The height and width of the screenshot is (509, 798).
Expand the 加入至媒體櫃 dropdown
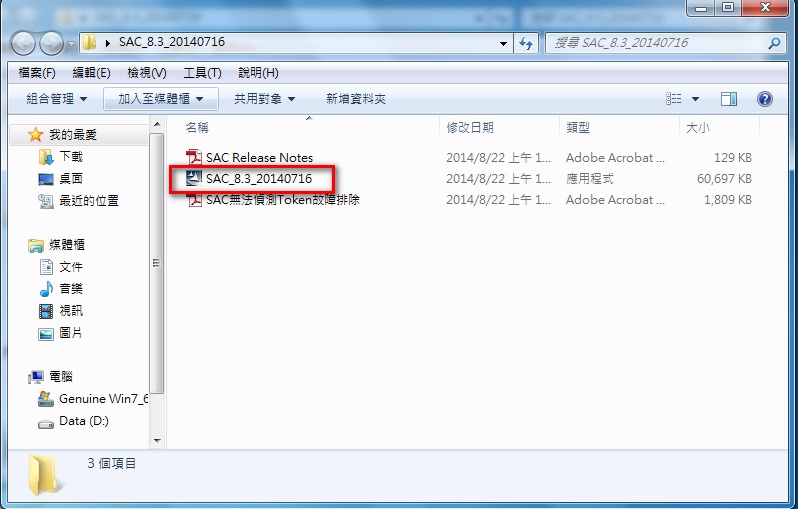point(160,99)
